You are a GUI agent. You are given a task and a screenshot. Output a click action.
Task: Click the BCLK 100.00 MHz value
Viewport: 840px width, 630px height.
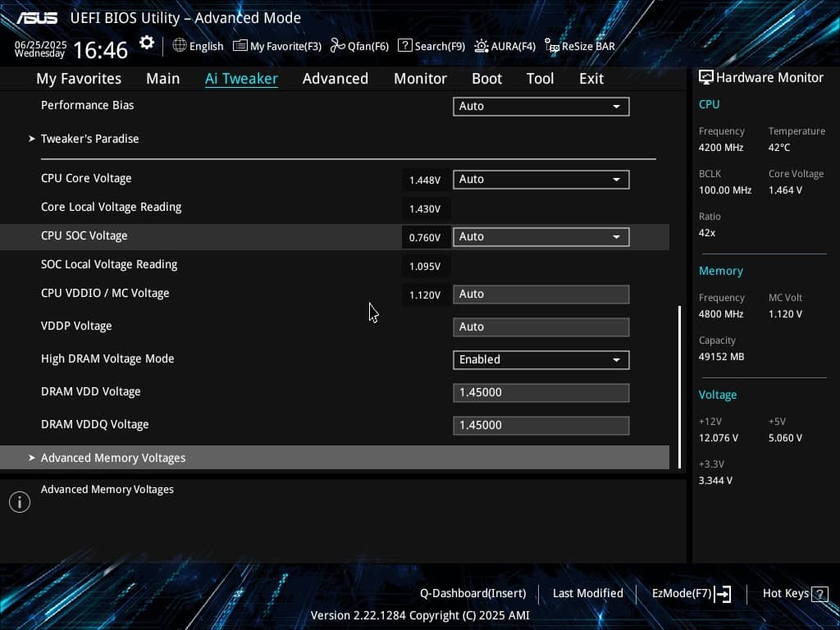(725, 190)
